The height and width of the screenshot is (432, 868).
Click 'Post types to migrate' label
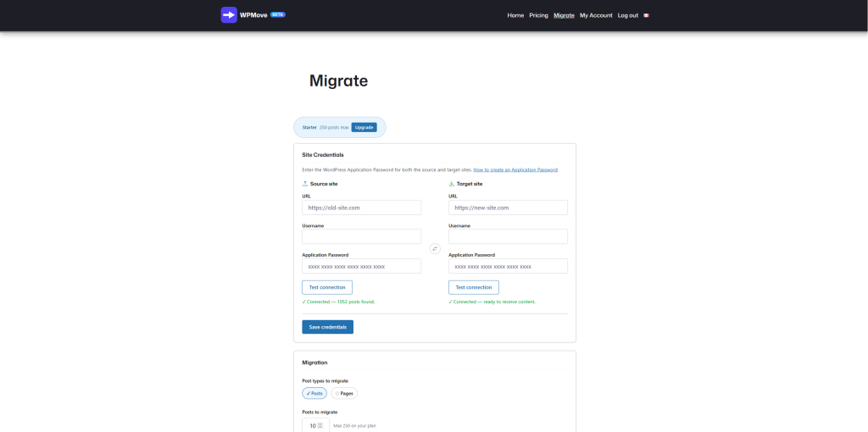(325, 380)
